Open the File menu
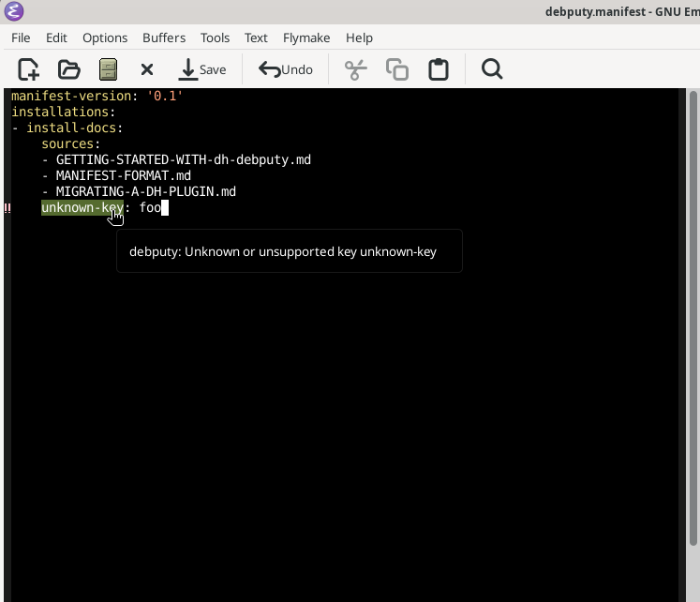Image resolution: width=700 pixels, height=602 pixels. click(21, 38)
